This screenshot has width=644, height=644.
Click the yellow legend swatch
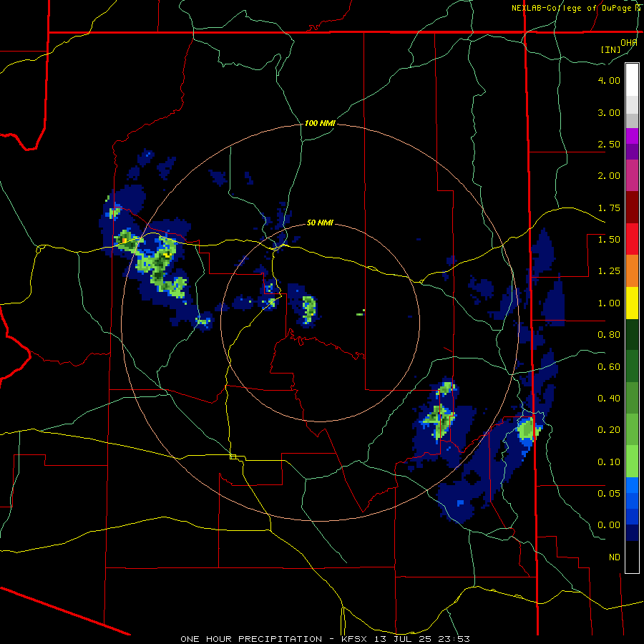coord(632,303)
